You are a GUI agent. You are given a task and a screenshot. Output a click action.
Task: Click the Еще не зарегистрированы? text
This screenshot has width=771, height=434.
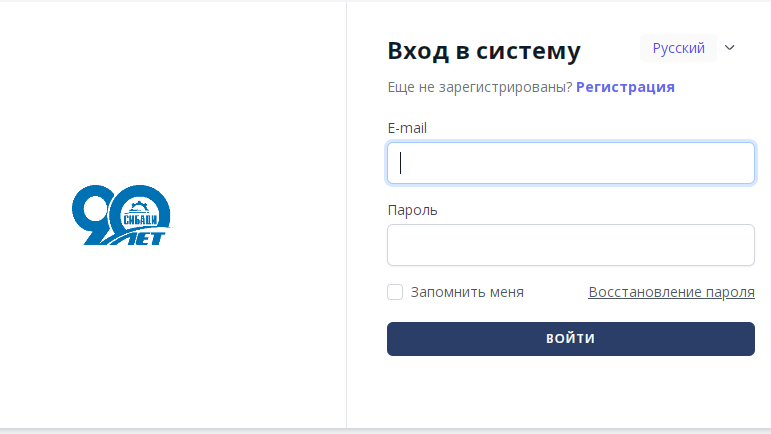480,87
